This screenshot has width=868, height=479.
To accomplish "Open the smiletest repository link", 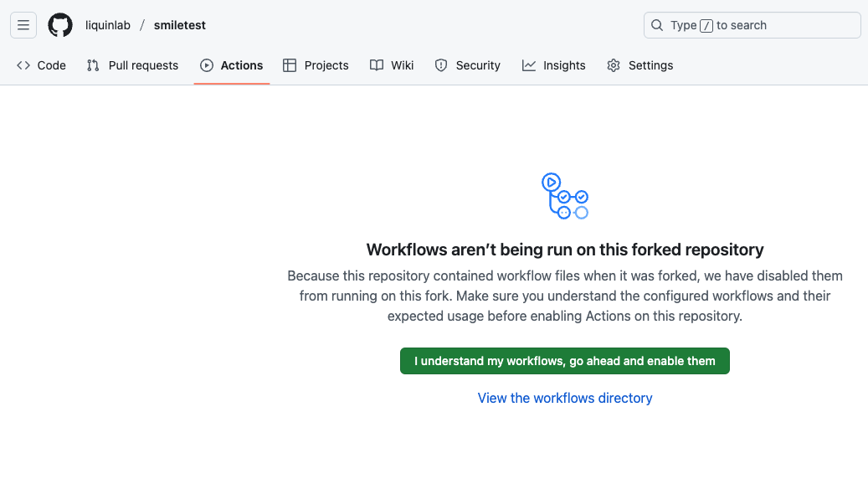I will (179, 25).
